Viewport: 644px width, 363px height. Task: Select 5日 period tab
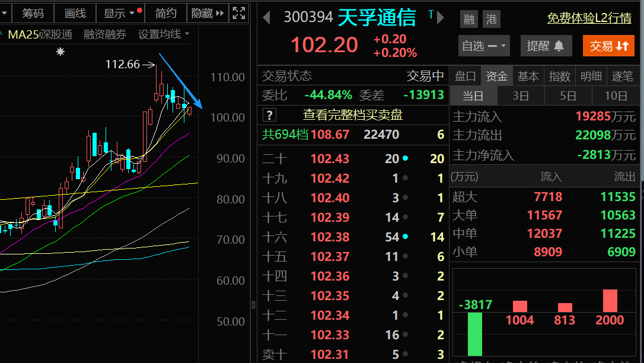tap(568, 96)
